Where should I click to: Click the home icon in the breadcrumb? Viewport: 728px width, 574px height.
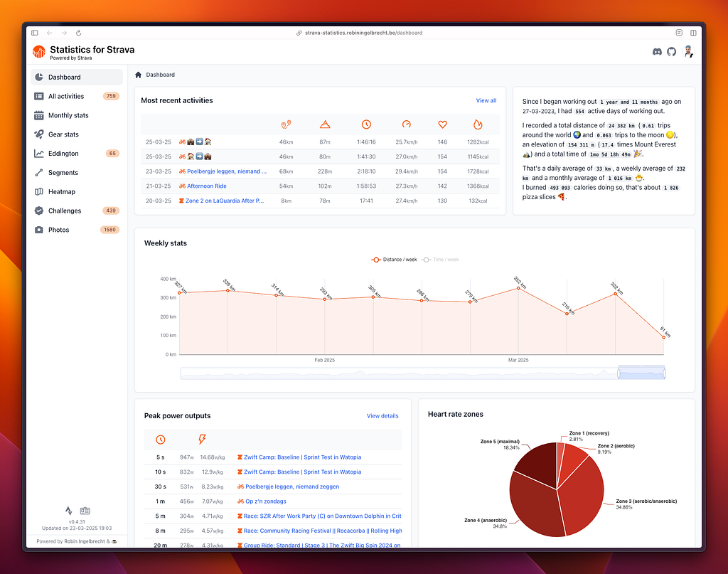pyautogui.click(x=137, y=74)
